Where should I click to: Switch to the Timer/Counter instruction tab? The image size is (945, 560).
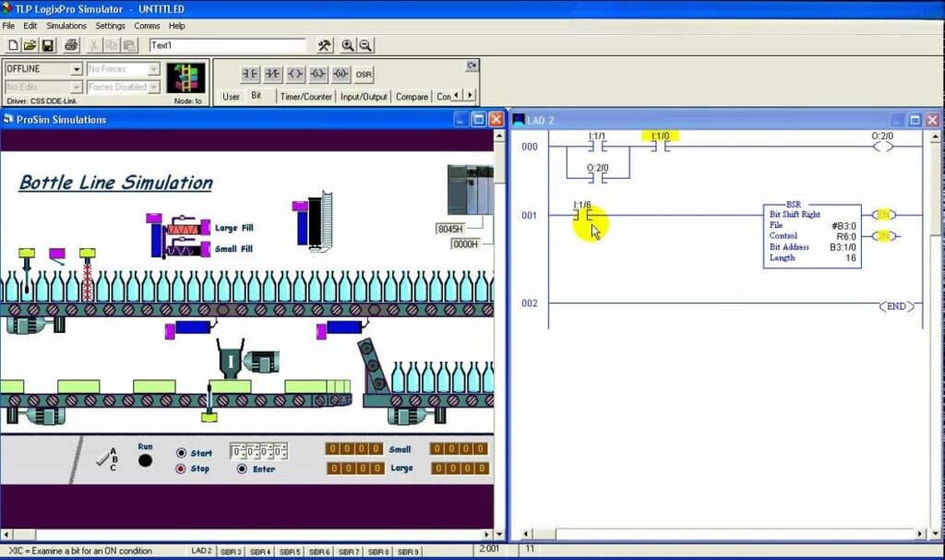tap(305, 96)
